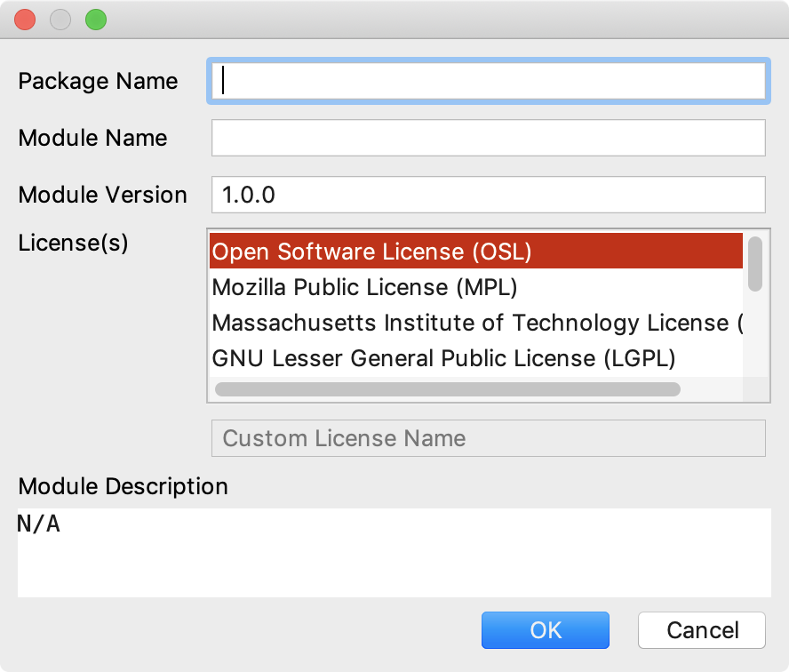The width and height of the screenshot is (789, 672).
Task: Click the license list vertical scrollbar thumb
Action: click(x=754, y=264)
